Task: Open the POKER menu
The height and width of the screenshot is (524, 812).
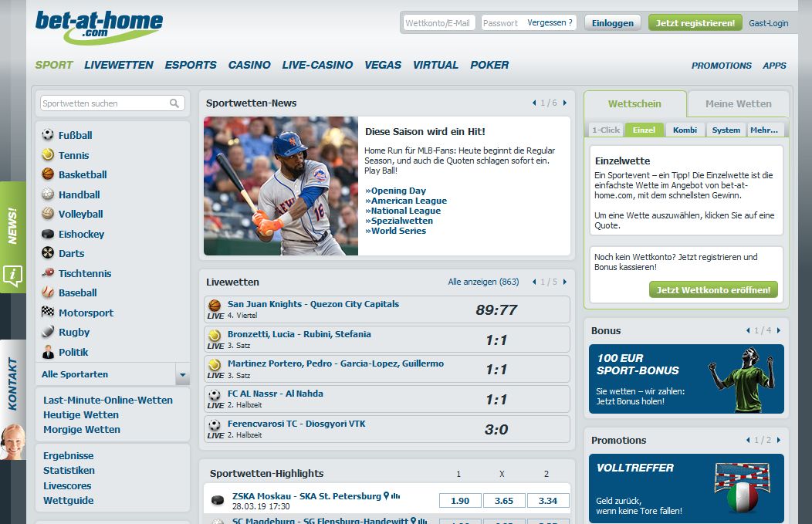Action: pyautogui.click(x=489, y=65)
